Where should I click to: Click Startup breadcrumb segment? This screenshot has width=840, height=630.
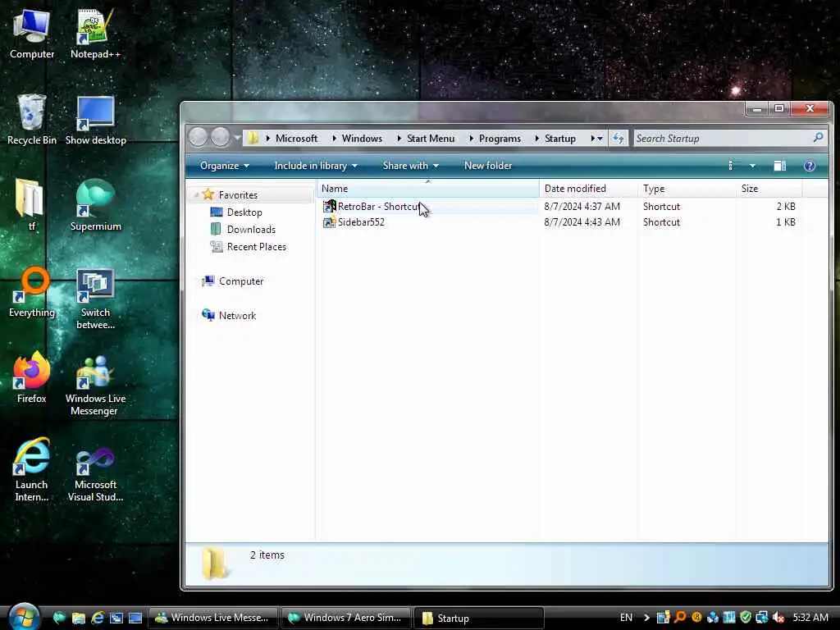pyautogui.click(x=560, y=138)
